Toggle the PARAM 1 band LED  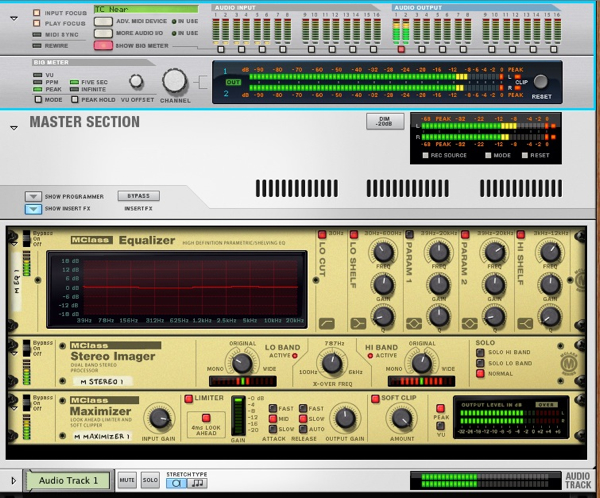point(409,234)
